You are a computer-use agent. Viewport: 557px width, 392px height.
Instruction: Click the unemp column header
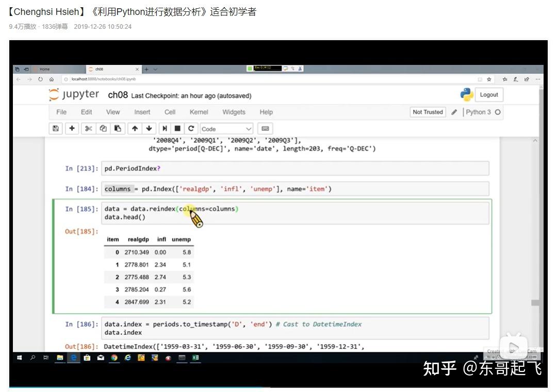pos(181,240)
